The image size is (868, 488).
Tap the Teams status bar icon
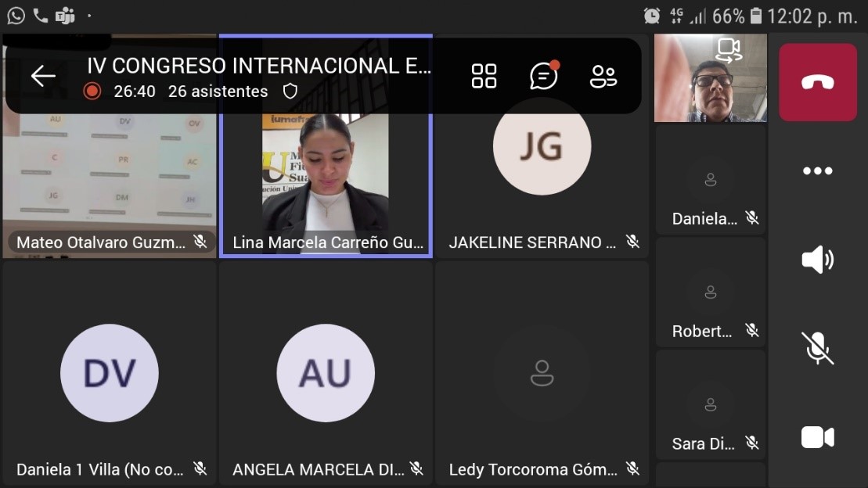pyautogui.click(x=65, y=16)
